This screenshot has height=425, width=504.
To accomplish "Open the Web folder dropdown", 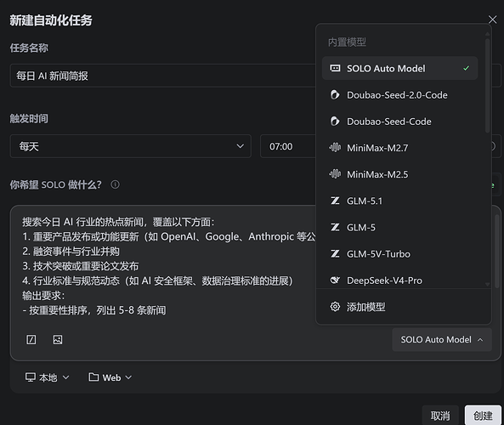I will [x=110, y=377].
